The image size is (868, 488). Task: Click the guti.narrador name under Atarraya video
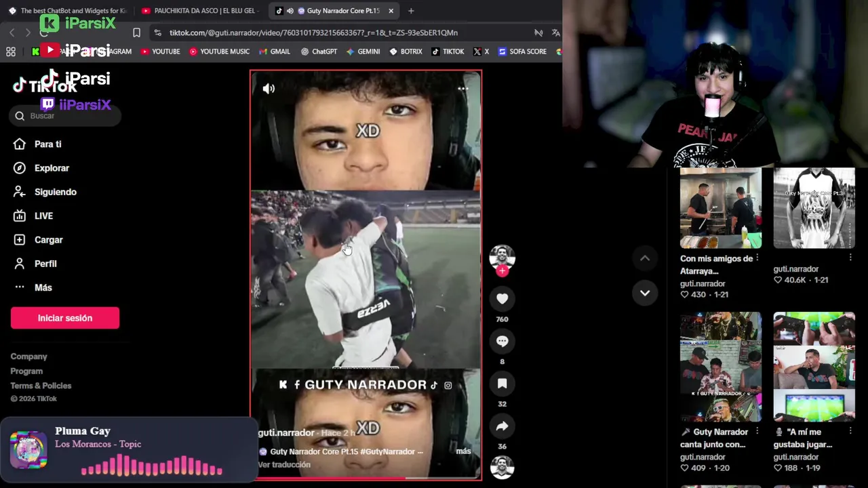pyautogui.click(x=703, y=284)
